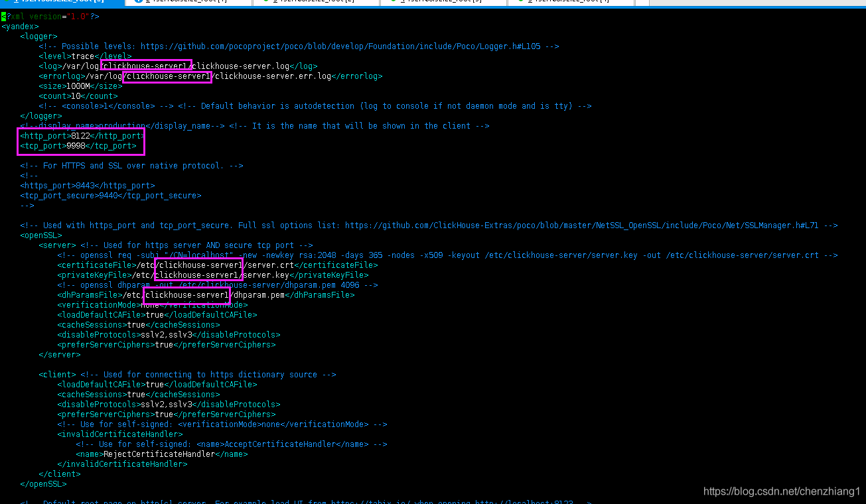Image resolution: width=866 pixels, height=504 pixels.
Task: Select the 'trace' value in level tag
Action: [x=83, y=56]
